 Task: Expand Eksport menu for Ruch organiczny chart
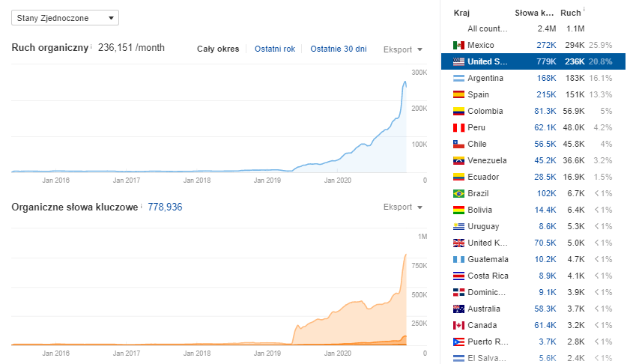coord(402,49)
